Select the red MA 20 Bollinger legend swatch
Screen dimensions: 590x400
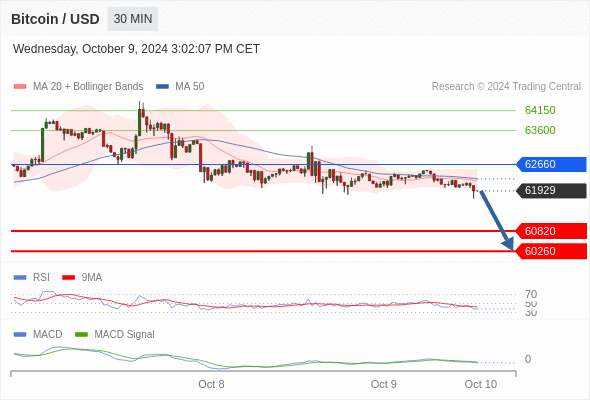[x=20, y=87]
